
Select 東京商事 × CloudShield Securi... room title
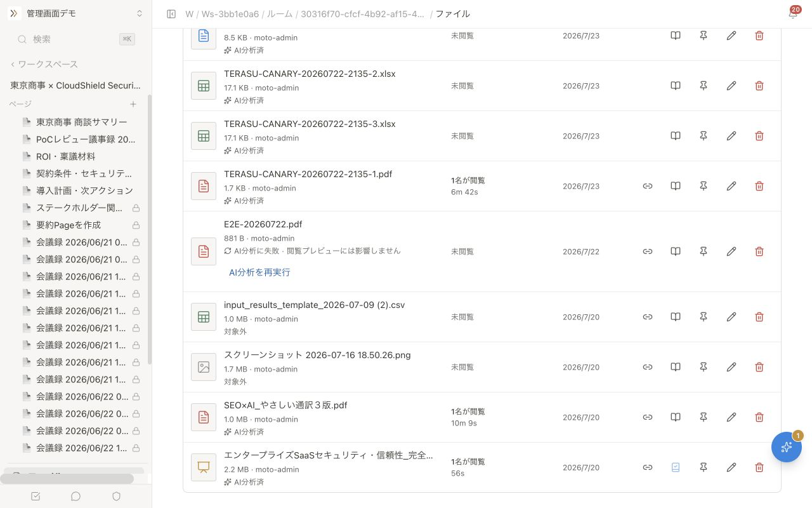point(75,85)
